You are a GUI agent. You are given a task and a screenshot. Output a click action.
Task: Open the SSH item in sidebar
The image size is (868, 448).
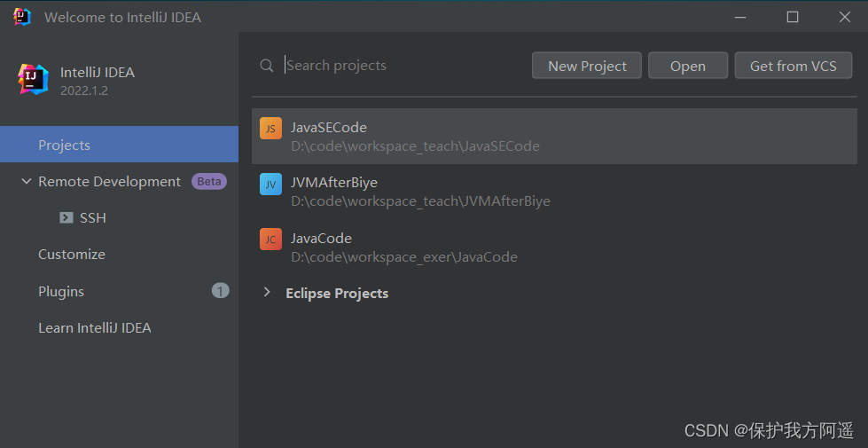[119, 217]
